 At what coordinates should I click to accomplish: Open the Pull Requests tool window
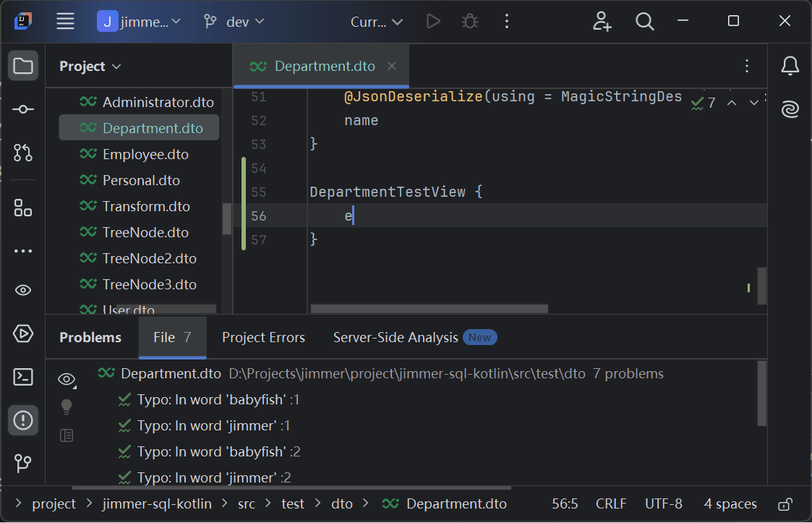coord(23,153)
